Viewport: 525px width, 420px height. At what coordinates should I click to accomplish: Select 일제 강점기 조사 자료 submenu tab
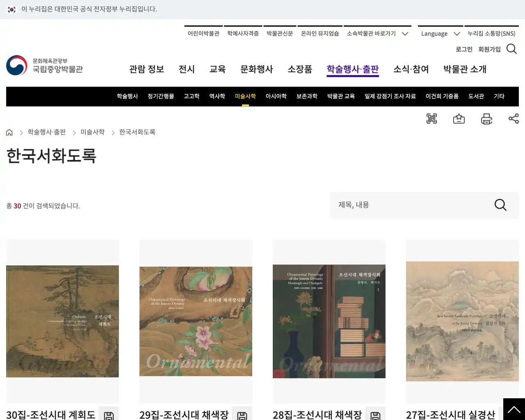pyautogui.click(x=390, y=96)
